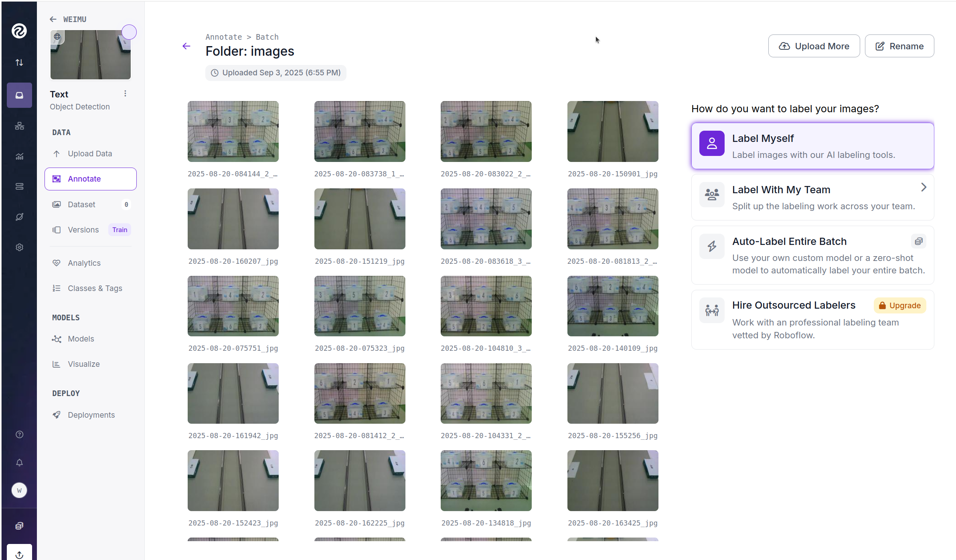Click the user avatar W icon
This screenshot has width=956, height=560.
pos(19,490)
